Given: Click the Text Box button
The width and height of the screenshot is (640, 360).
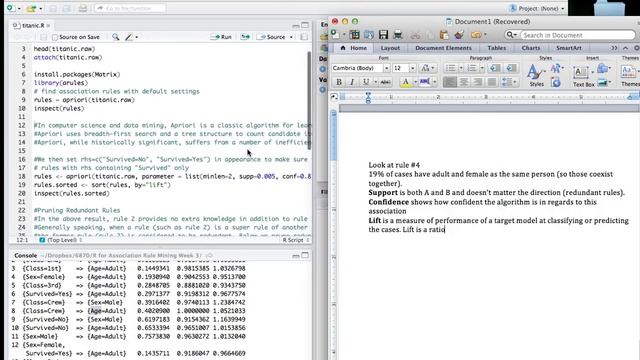Looking at the screenshot, I should click(x=583, y=76).
